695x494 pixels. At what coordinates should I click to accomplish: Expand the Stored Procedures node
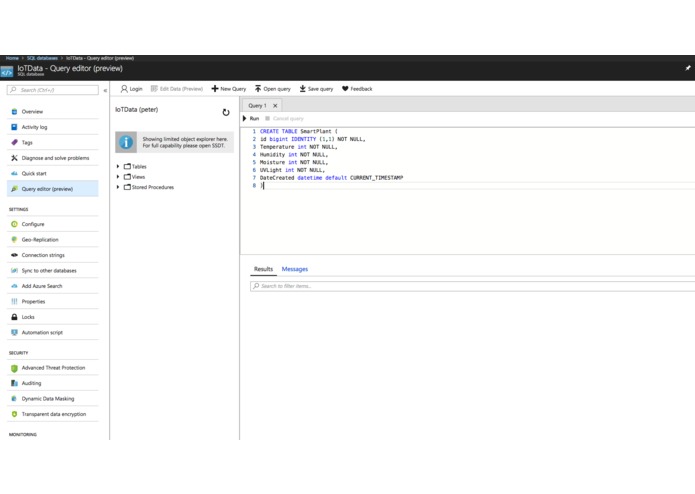tap(118, 187)
